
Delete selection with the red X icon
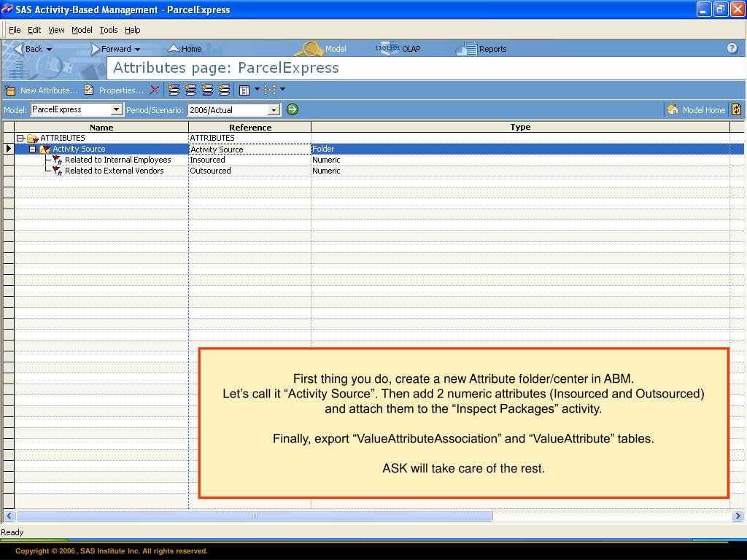[x=154, y=90]
